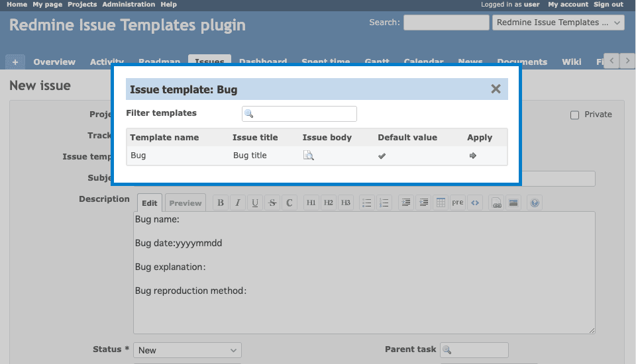Insert an image via toolbar icon
The image size is (636, 364).
(513, 203)
